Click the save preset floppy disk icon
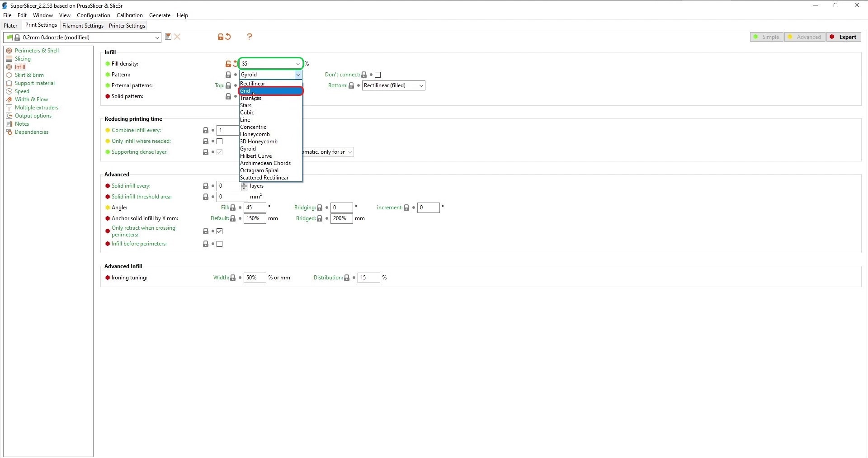868x458 pixels. [168, 37]
